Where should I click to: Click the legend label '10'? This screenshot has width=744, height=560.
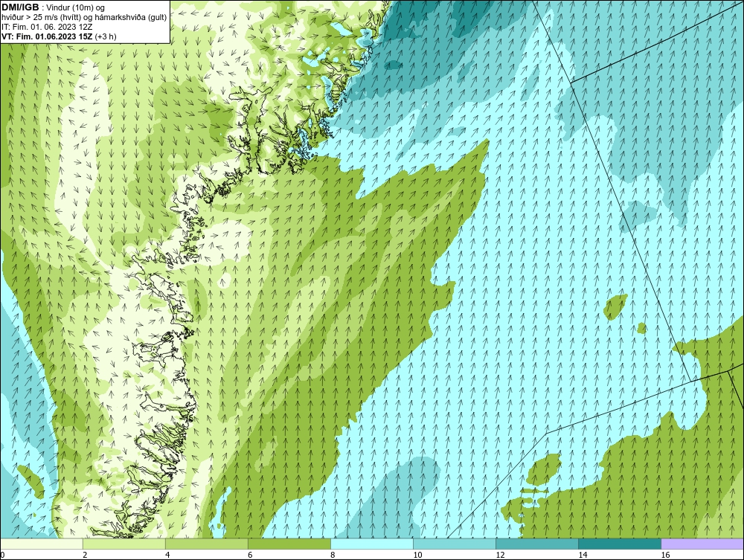(417, 555)
